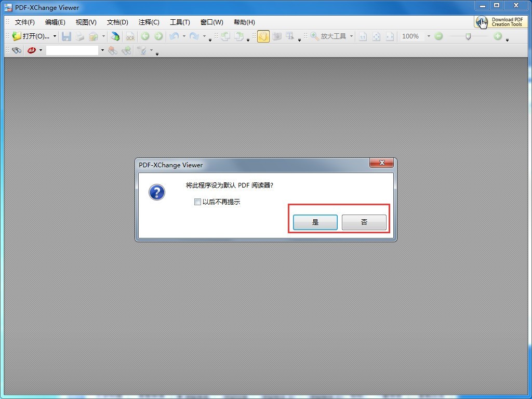The image size is (532, 399).
Task: Open the 工具(T) menu
Action: 180,22
